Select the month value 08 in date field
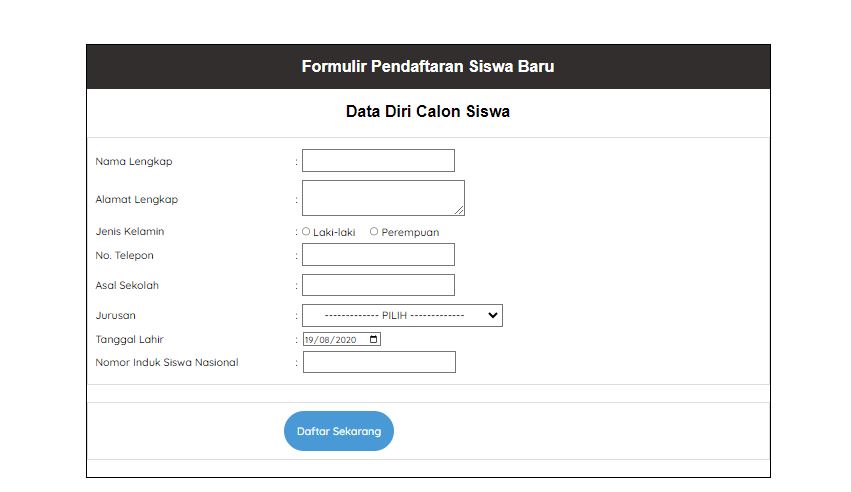The width and height of the screenshot is (851, 492). point(326,340)
